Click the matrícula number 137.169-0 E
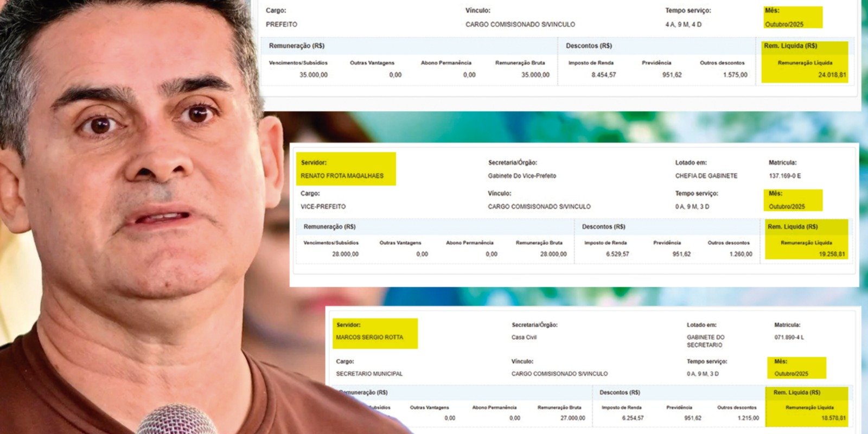This screenshot has height=434, width=868. [x=784, y=176]
